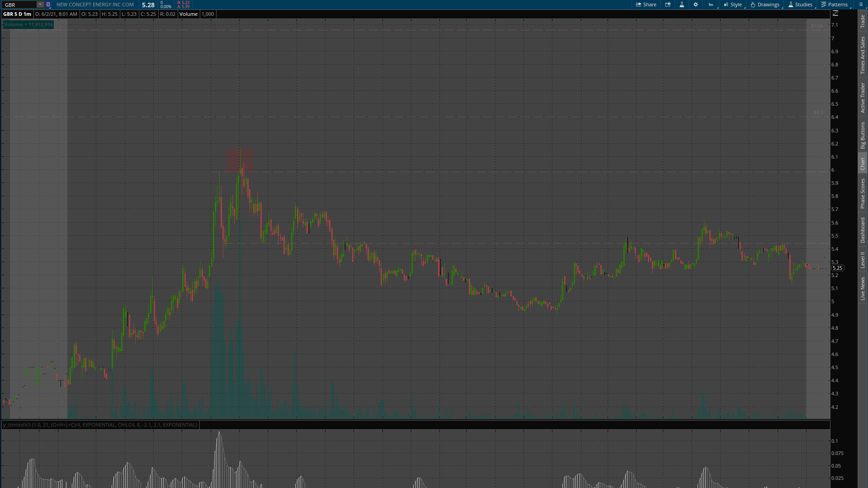This screenshot has height=488, width=868.
Task: Toggle the Level II side panel
Action: coord(863,260)
